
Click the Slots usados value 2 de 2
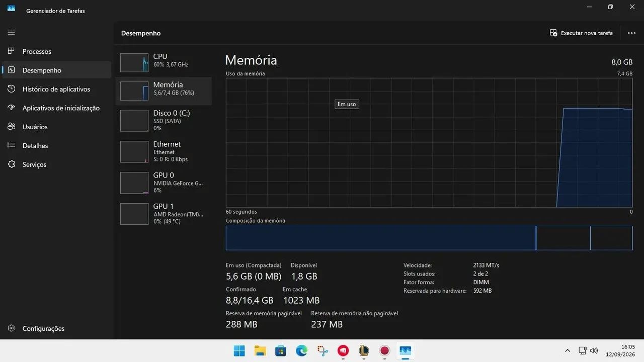click(x=480, y=274)
